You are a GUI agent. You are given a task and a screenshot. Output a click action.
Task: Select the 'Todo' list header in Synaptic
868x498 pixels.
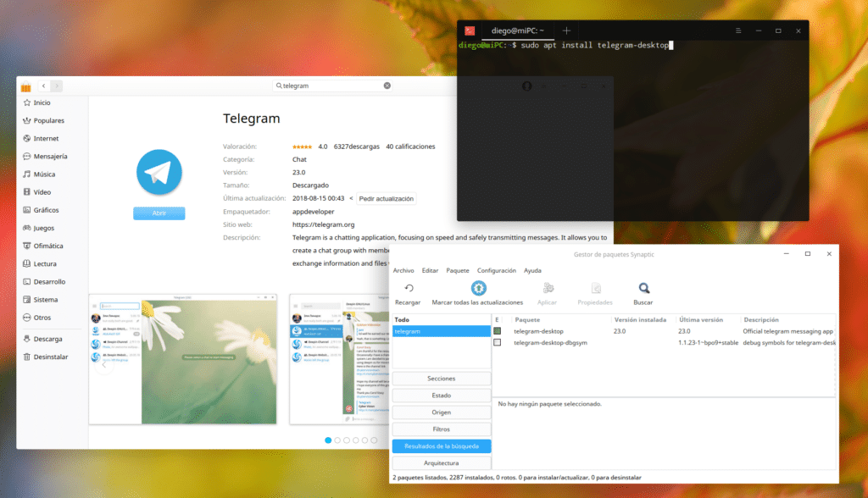(441, 320)
